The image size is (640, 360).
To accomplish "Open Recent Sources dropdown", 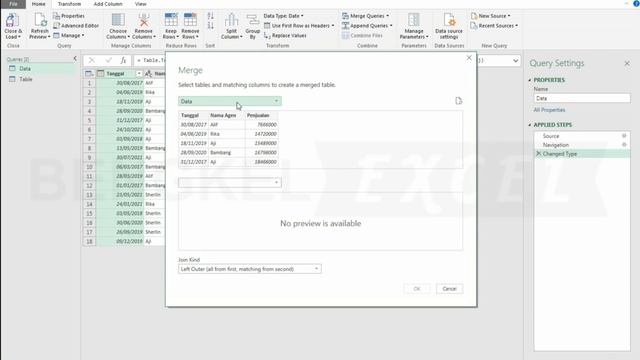I will (494, 26).
